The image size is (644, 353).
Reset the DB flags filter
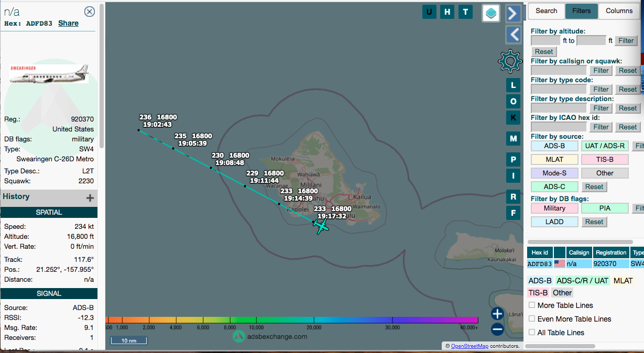tap(594, 222)
